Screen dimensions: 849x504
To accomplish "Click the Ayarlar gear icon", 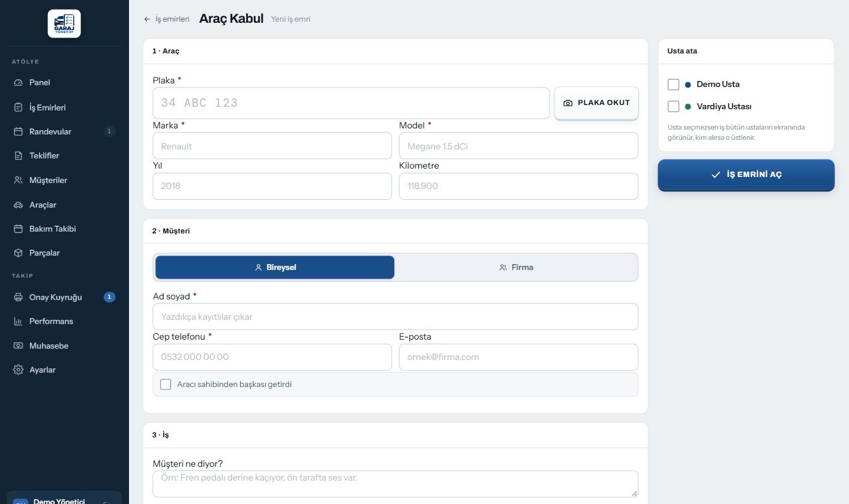I will coord(18,370).
